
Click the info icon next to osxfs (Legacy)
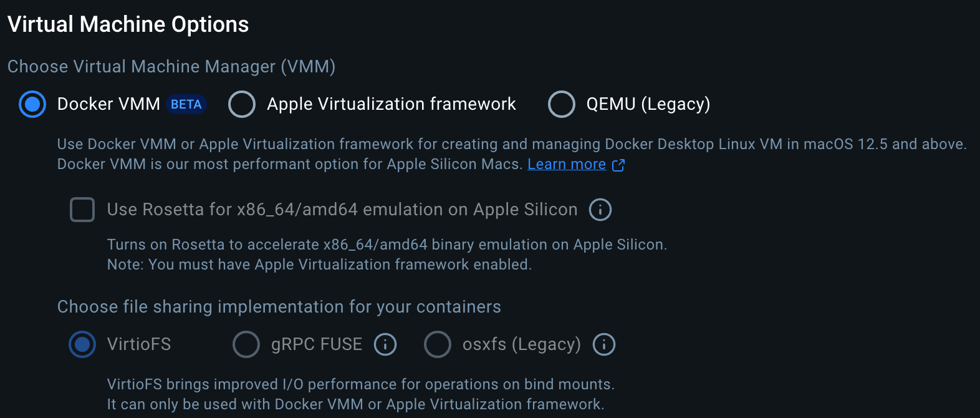coord(603,344)
